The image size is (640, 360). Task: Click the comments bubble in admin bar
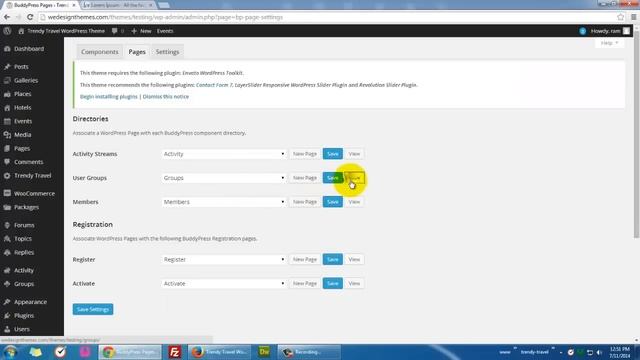(117, 31)
